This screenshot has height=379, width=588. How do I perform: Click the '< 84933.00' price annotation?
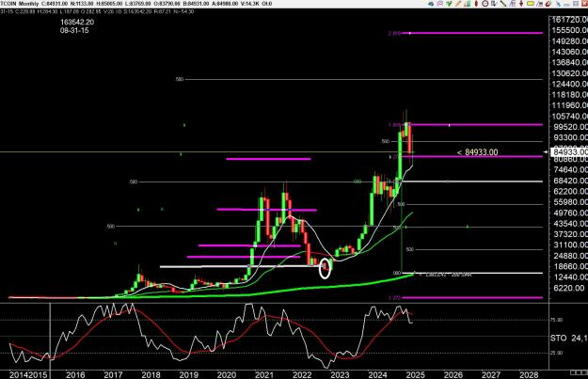(477, 152)
